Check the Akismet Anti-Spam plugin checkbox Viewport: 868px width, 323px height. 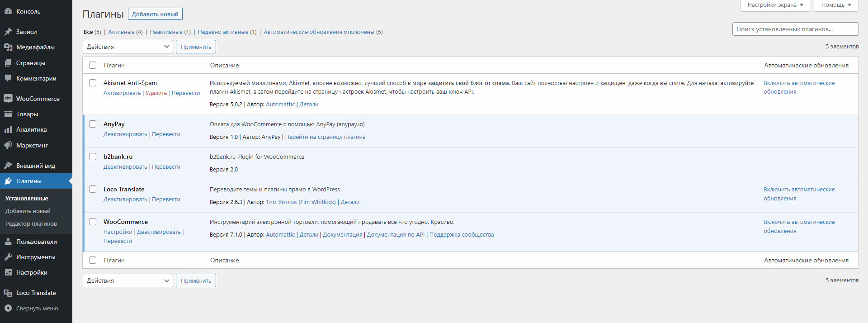point(93,83)
